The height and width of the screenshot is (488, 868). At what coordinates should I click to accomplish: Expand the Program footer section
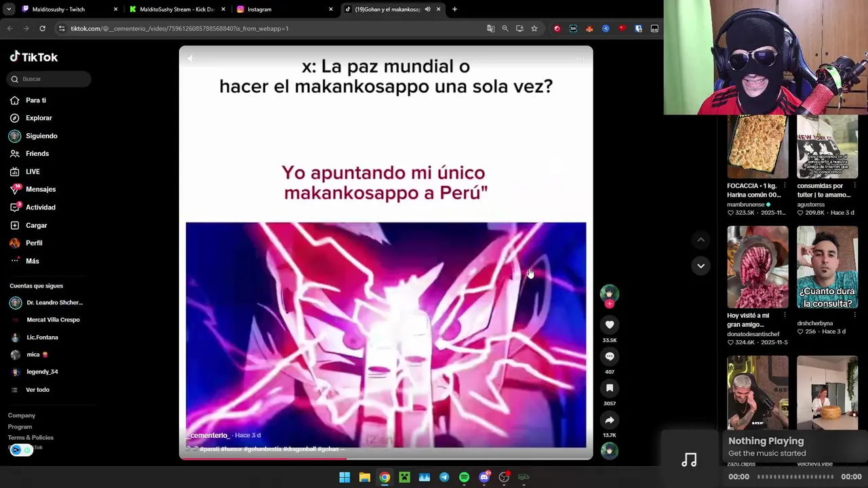click(20, 427)
